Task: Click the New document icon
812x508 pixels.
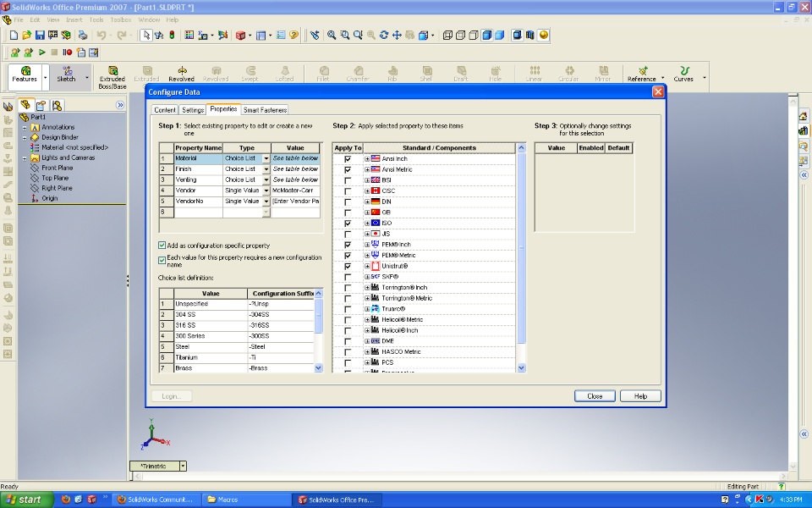Action: coord(14,36)
